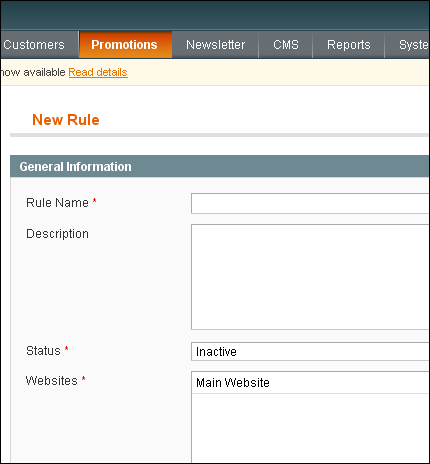Click inside the Description text area
The image size is (430, 464).
tap(310, 277)
